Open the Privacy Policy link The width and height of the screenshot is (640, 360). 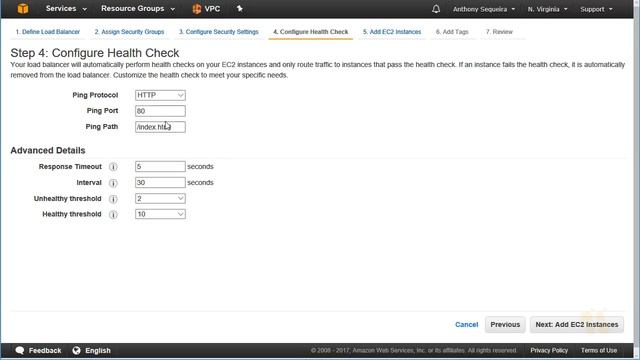tap(549, 350)
